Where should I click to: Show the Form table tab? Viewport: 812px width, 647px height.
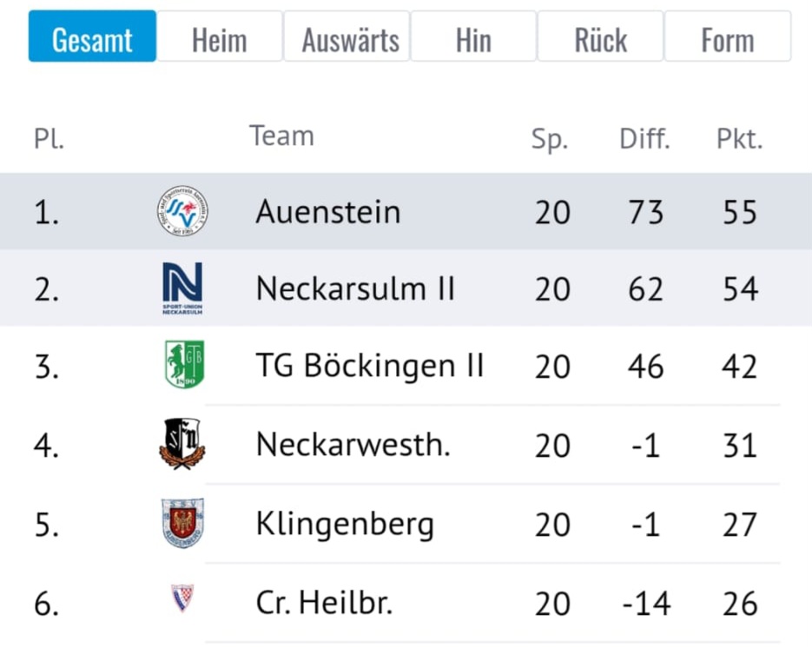(x=728, y=36)
